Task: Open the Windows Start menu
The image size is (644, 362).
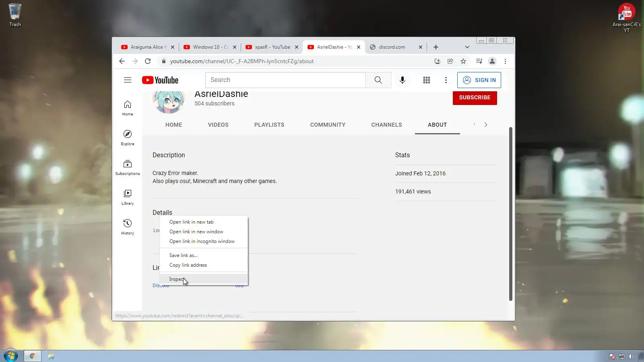Action: [x=11, y=356]
